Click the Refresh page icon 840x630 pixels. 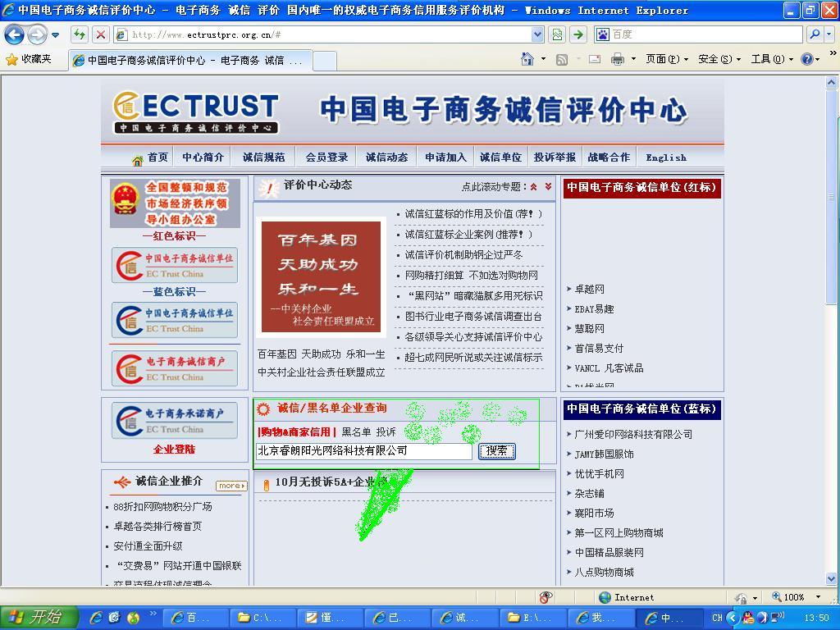(x=80, y=34)
